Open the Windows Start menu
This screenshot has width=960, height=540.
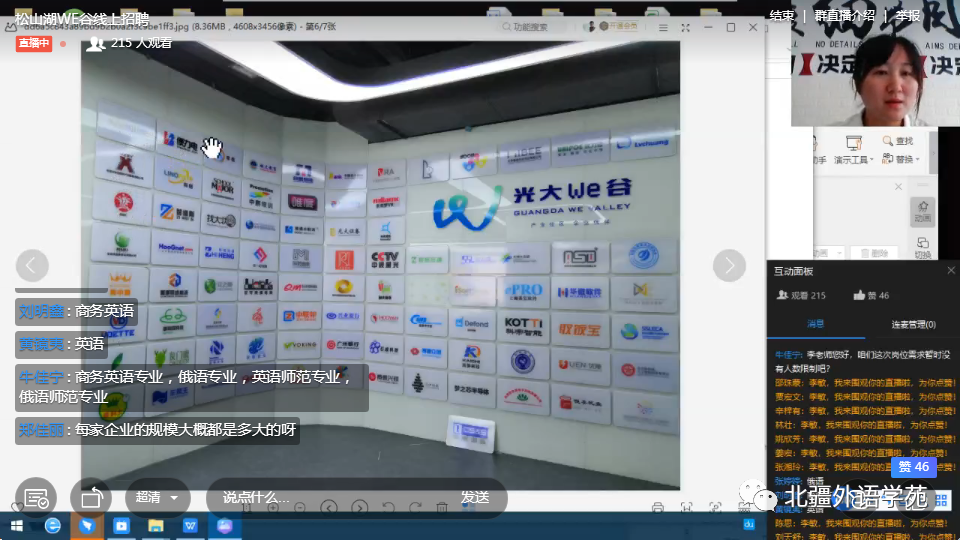[x=17, y=525]
